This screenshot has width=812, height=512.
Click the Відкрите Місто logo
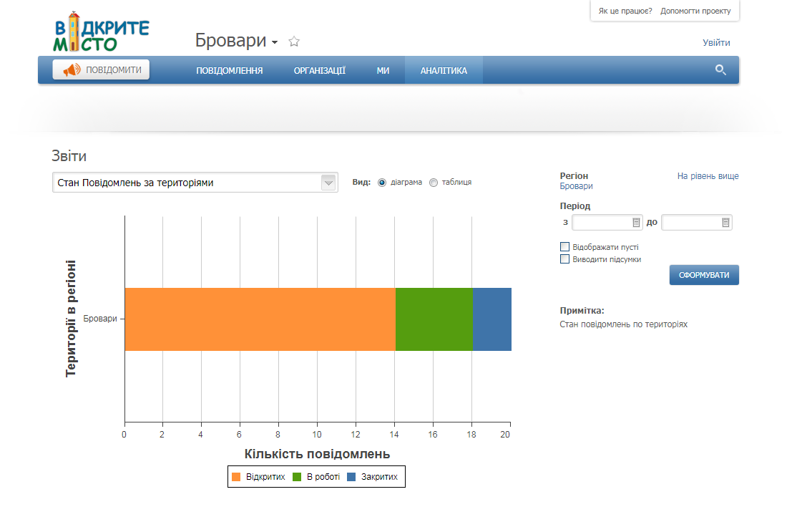coord(102,32)
